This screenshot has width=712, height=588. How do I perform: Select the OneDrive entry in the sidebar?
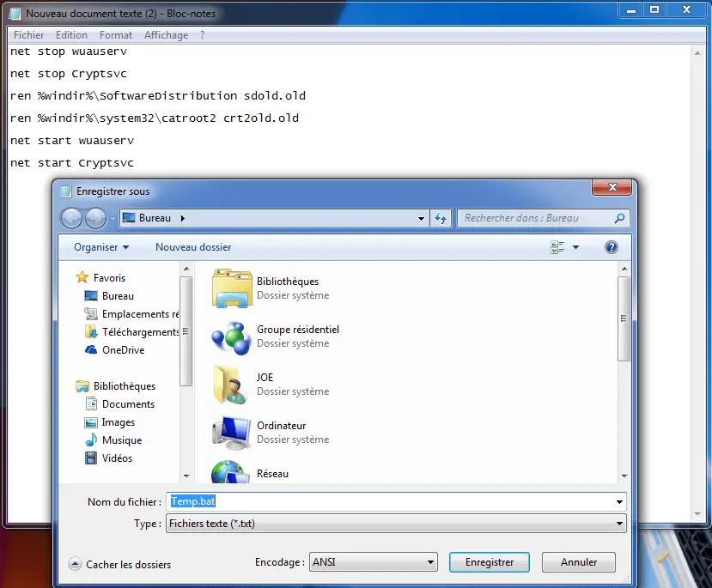tap(123, 350)
